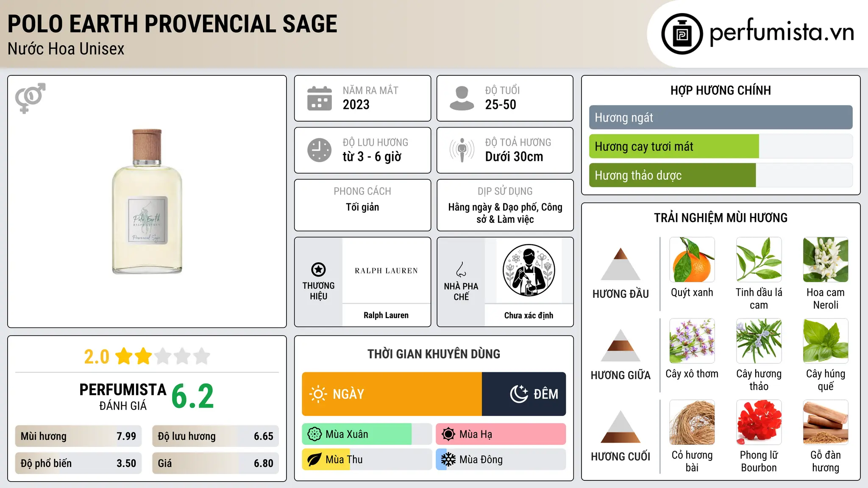Click the sun icon in the Ngày bar
This screenshot has height=488, width=868.
point(318,394)
